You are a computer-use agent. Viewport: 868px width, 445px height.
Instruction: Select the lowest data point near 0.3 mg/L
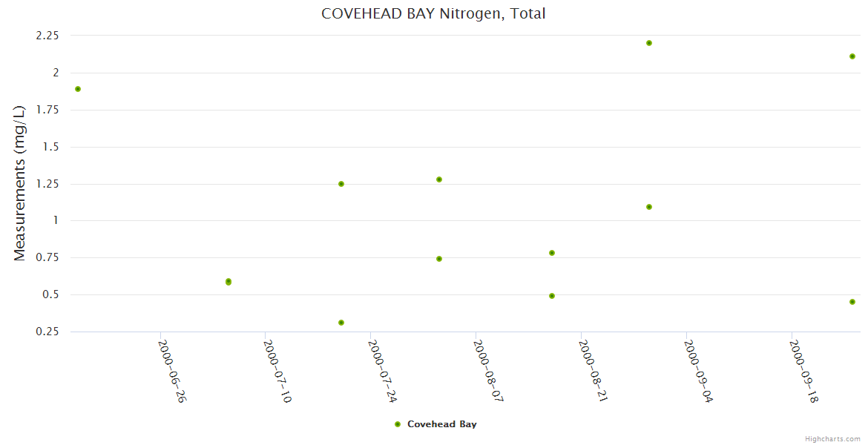341,323
